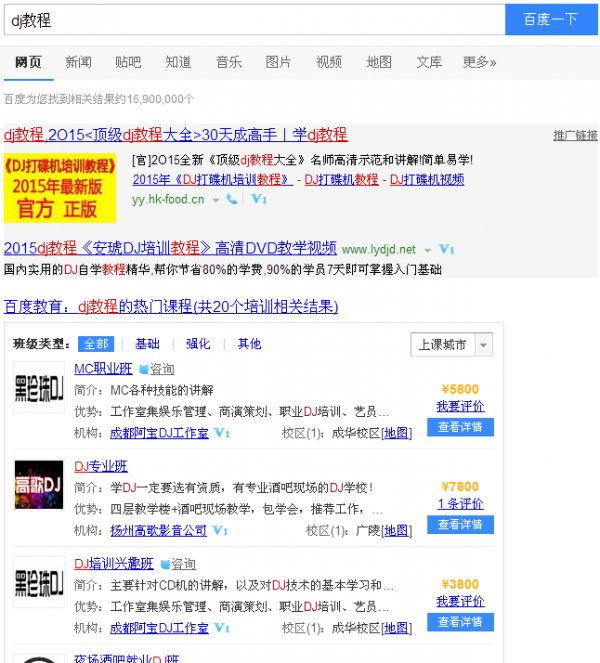Open the 图片 tab
The height and width of the screenshot is (663, 600).
[279, 62]
